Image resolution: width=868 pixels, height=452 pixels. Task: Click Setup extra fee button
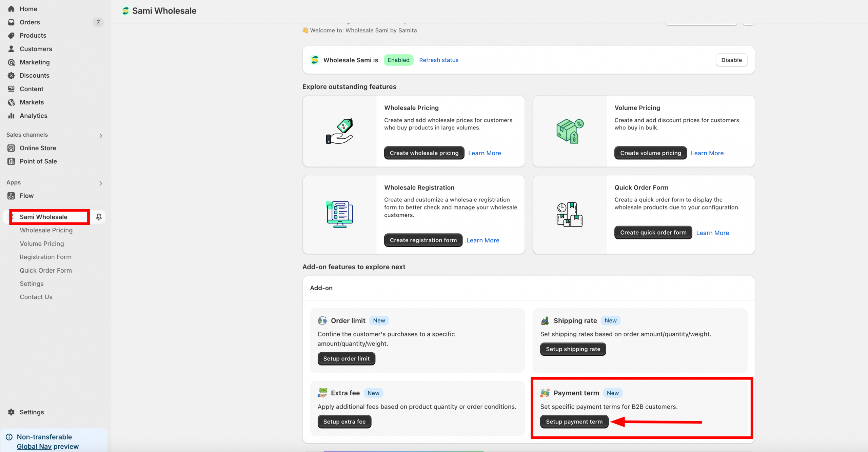[344, 421]
